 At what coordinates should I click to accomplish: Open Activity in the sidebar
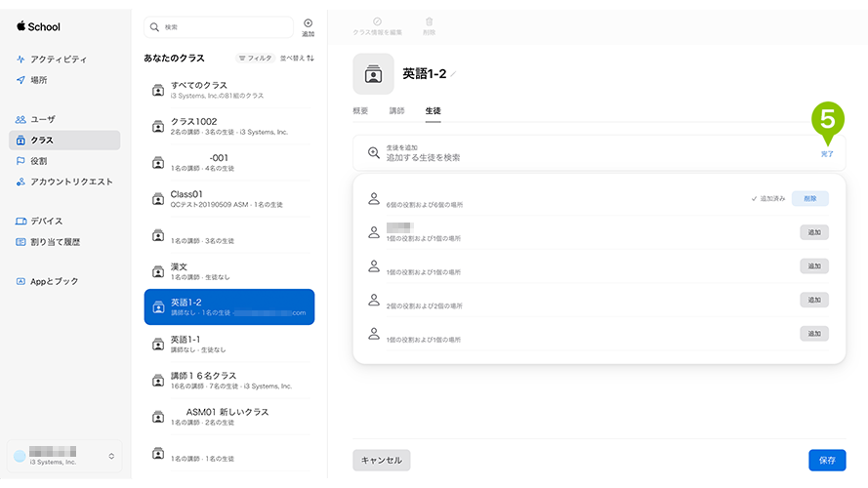[x=52, y=60]
